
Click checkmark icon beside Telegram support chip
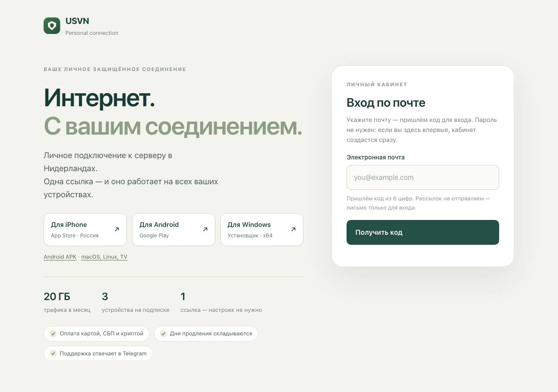point(53,353)
